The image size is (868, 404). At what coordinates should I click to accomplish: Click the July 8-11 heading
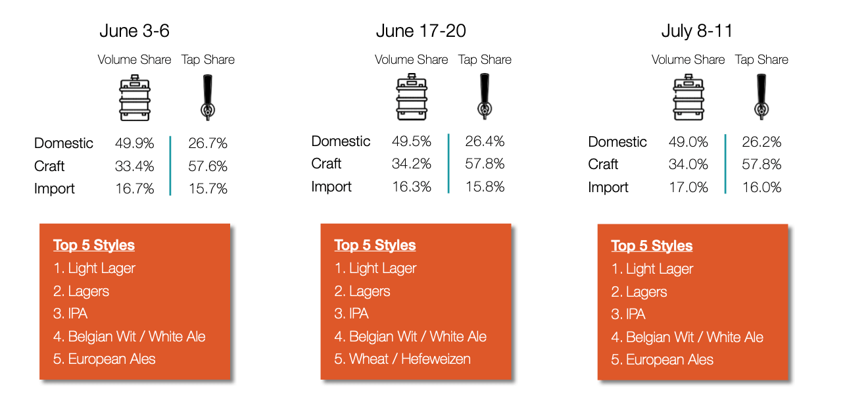click(x=697, y=31)
